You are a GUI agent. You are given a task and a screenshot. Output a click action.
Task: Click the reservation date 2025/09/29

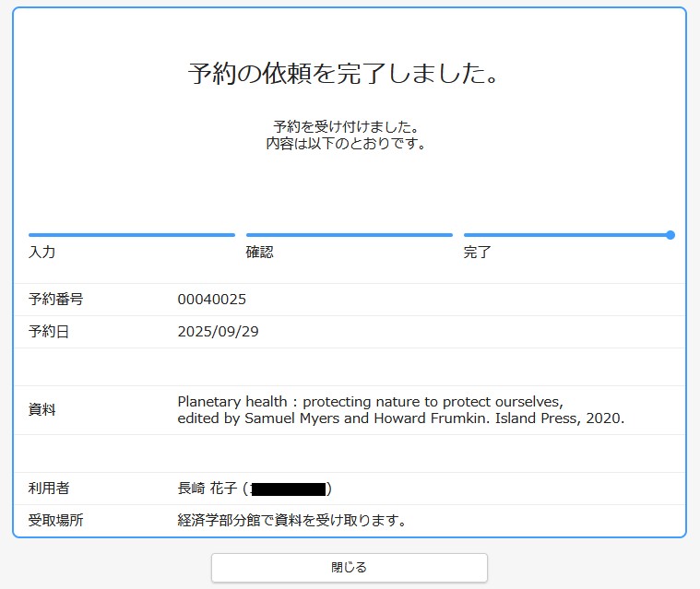218,332
